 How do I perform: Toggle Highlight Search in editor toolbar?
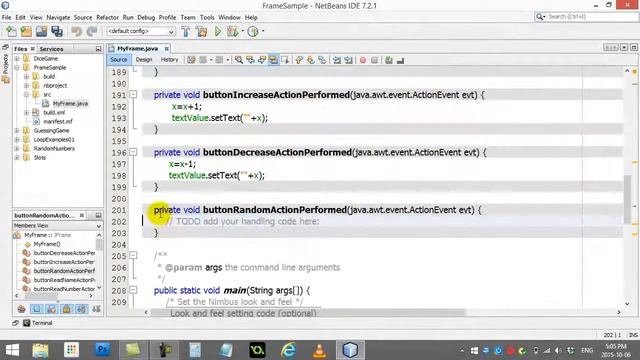click(x=273, y=60)
